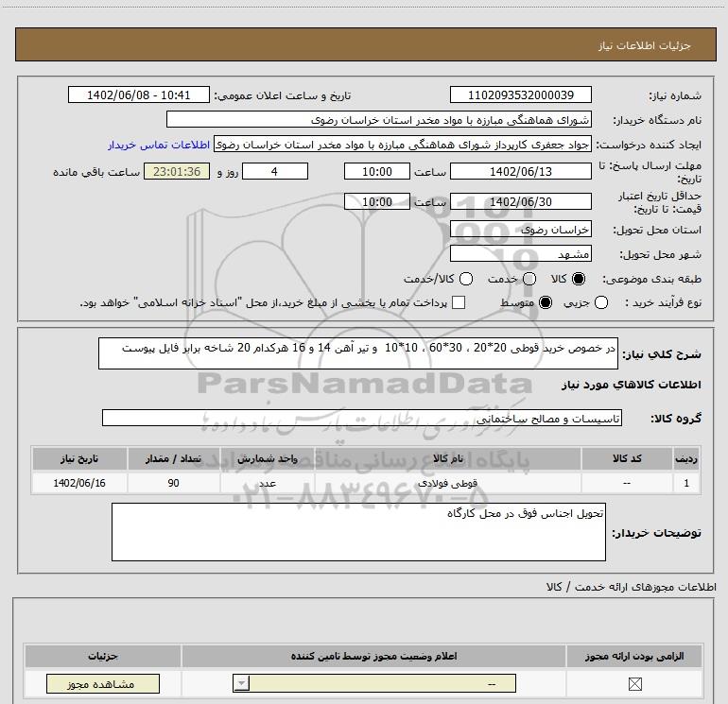Open اطلاعات تماس خریدار link
728x704 pixels.
[159, 145]
